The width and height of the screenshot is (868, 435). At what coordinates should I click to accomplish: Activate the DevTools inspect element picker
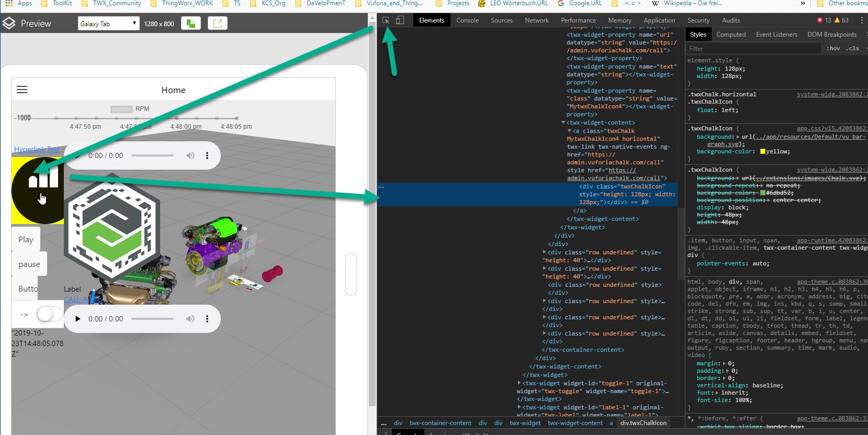[x=386, y=20]
